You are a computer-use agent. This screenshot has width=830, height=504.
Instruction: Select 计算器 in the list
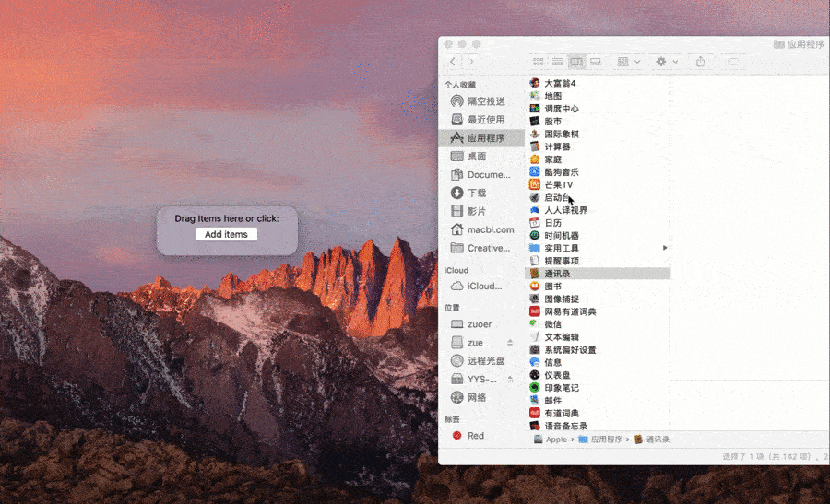(599, 147)
